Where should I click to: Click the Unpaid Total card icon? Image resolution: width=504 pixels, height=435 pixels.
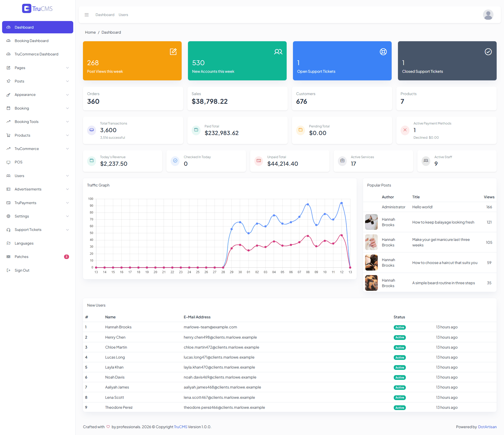coord(259,160)
